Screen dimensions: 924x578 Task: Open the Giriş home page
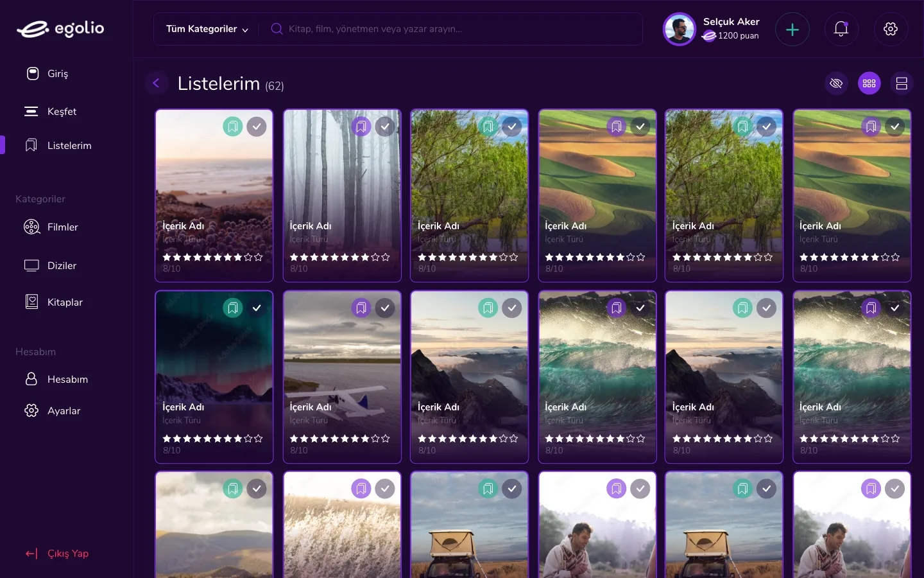(x=47, y=74)
